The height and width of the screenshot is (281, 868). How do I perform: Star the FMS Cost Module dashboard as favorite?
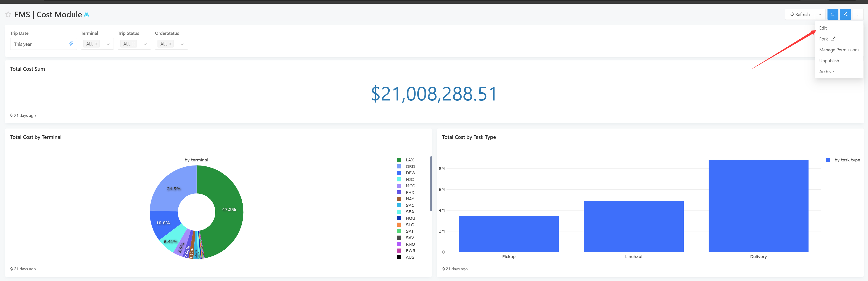[x=8, y=15]
